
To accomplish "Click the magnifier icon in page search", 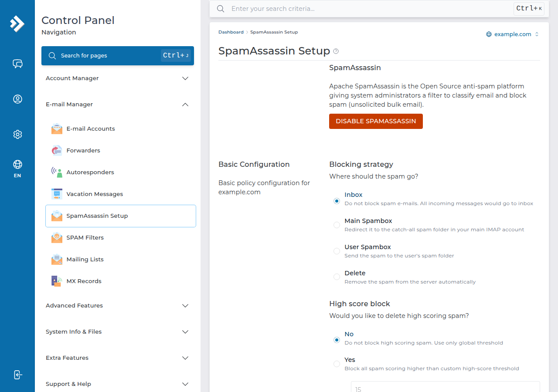I will pos(52,56).
